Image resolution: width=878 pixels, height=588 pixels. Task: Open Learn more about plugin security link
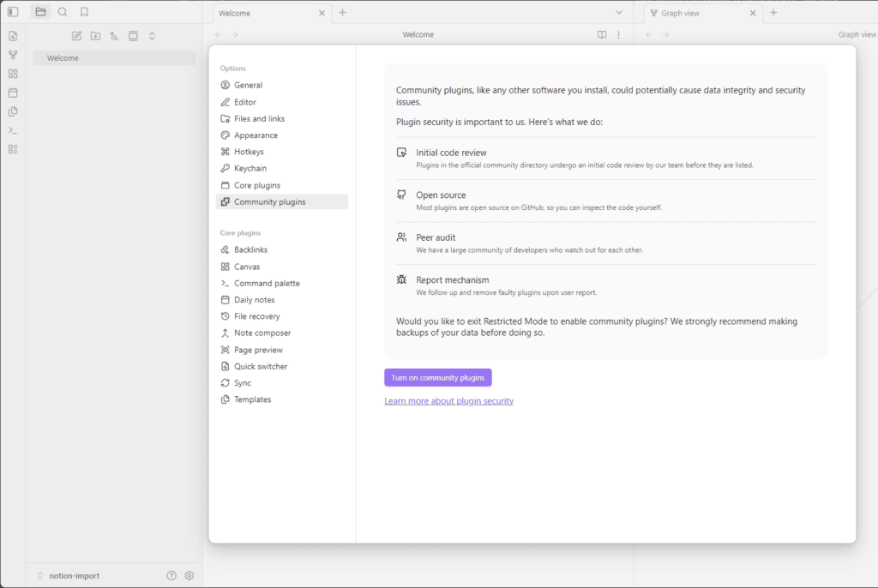[x=449, y=401]
